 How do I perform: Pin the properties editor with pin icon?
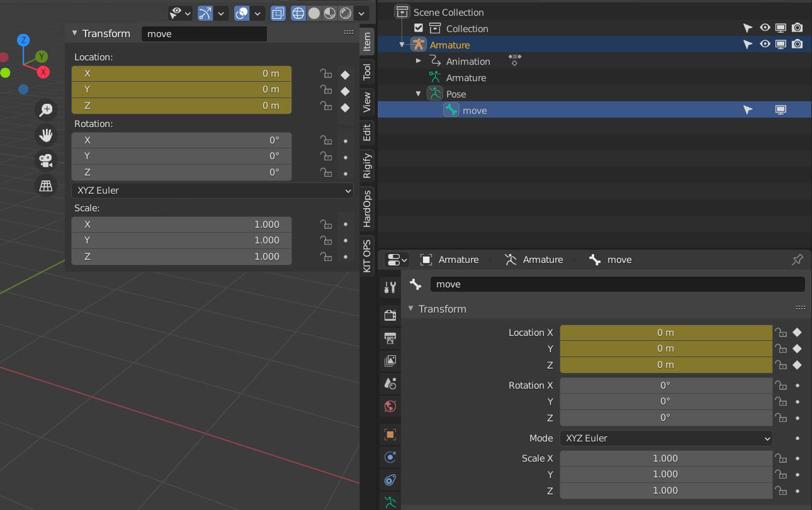(797, 260)
